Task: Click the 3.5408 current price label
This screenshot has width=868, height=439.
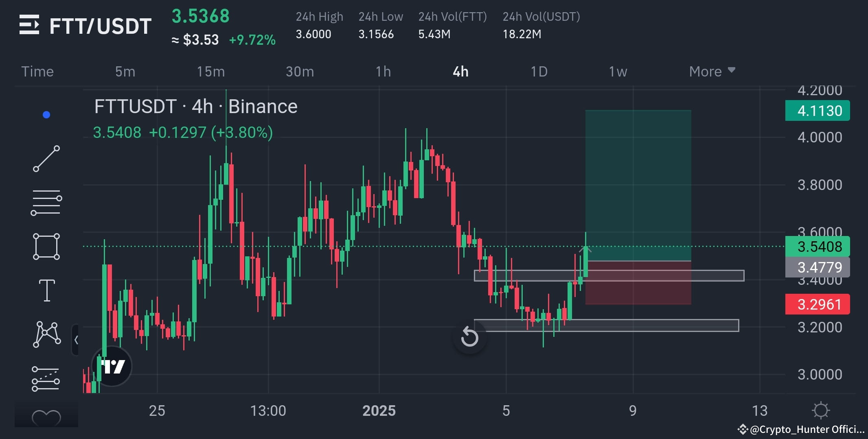Action: click(x=817, y=247)
